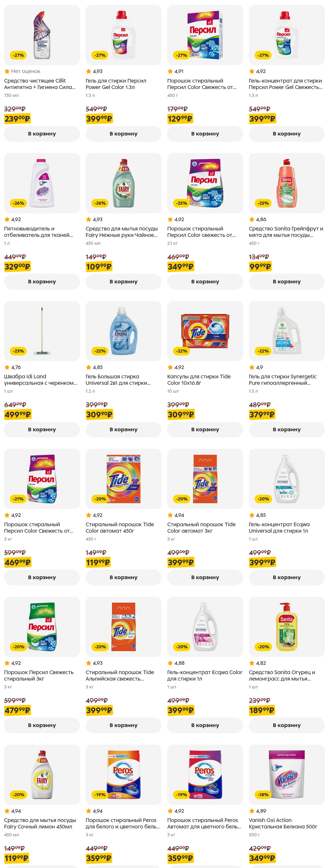The height and width of the screenshot is (868, 325).
Task: Click the star icon beside Cillit "Нет оценок"
Action: [7, 71]
